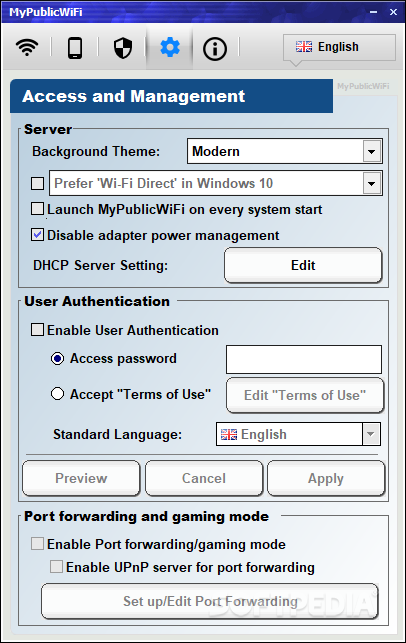This screenshot has height=643, width=406.
Task: Click the Standard Language label
Action: point(117,434)
